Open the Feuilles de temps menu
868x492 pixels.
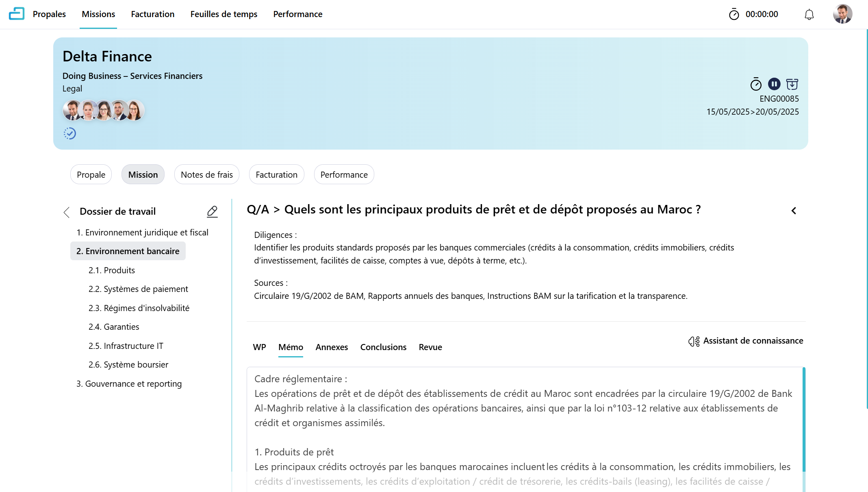[x=224, y=14]
